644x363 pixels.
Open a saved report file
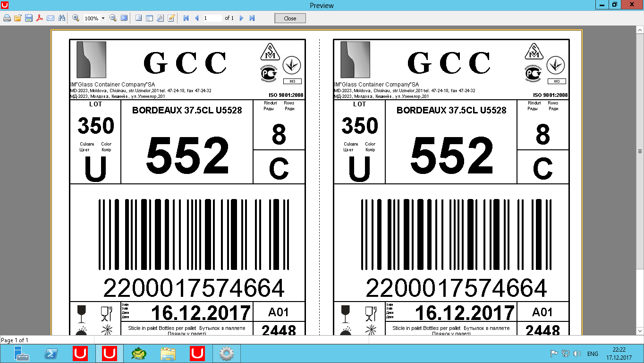(x=18, y=18)
